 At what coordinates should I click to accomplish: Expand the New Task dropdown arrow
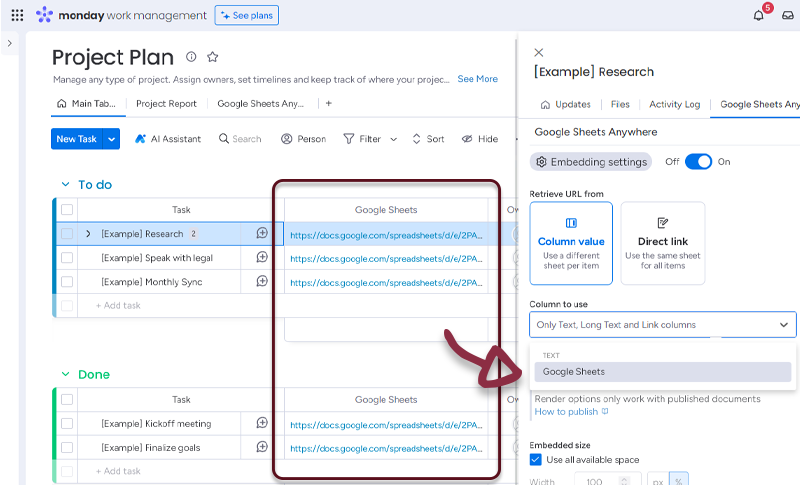pos(112,139)
